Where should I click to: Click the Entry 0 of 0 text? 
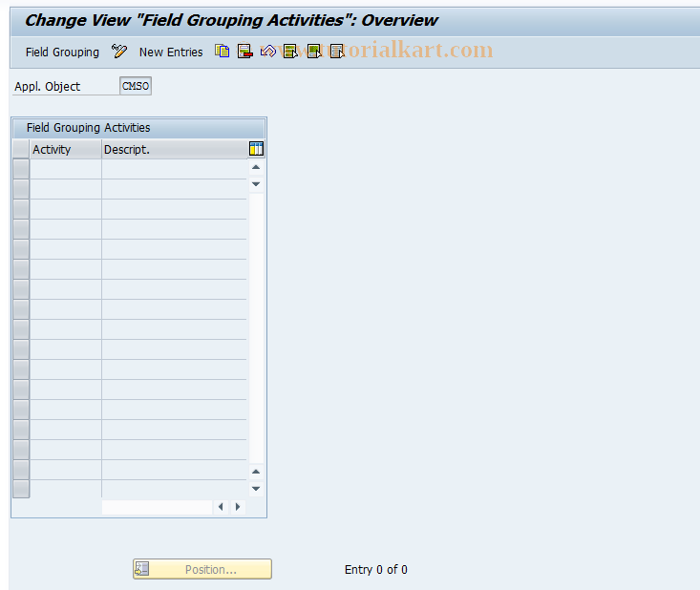376,570
